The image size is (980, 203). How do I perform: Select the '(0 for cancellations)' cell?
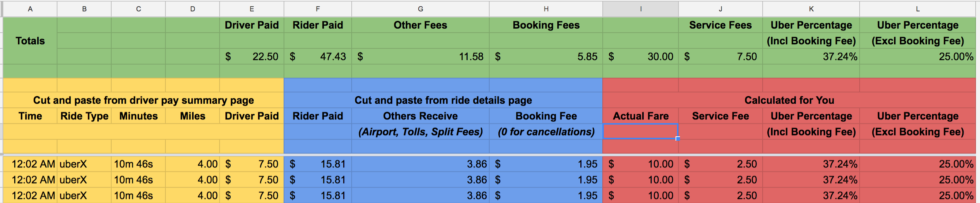546,132
